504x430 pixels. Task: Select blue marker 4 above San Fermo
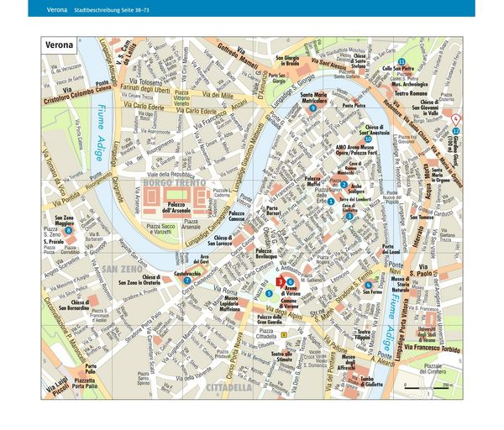(369, 285)
